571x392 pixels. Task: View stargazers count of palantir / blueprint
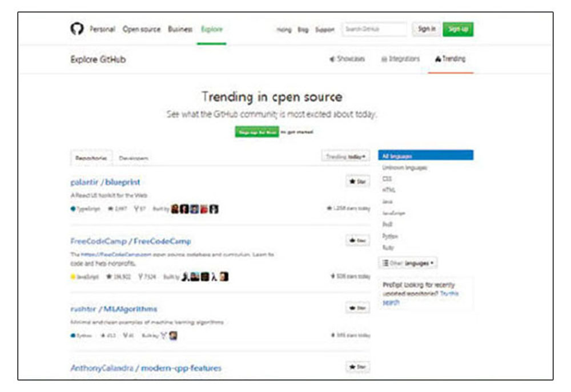(x=117, y=209)
